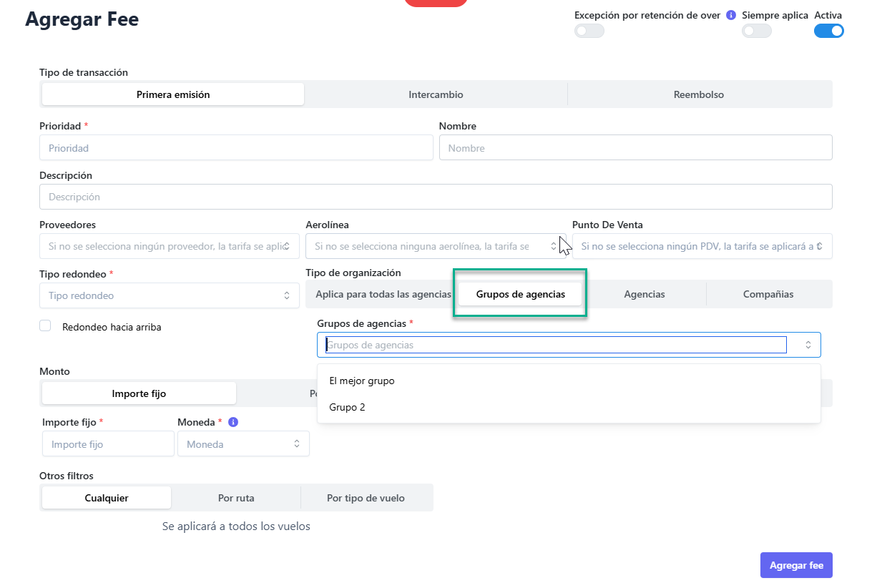Check the Redondeo hacia arriba checkbox

tap(46, 326)
